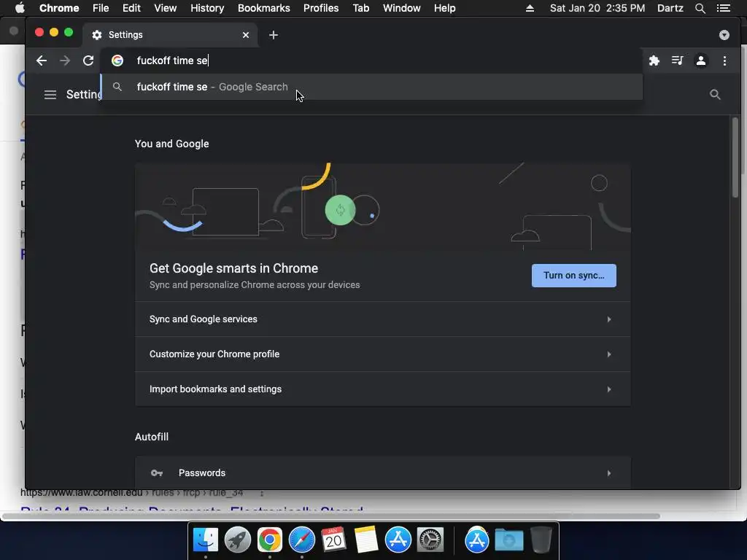Viewport: 747px width, 560px height.
Task: Close the Settings tab
Action: 246,35
